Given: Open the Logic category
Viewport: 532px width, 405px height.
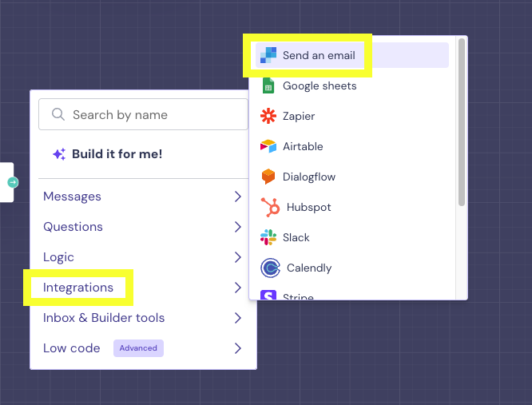Looking at the screenshot, I should tap(58, 257).
